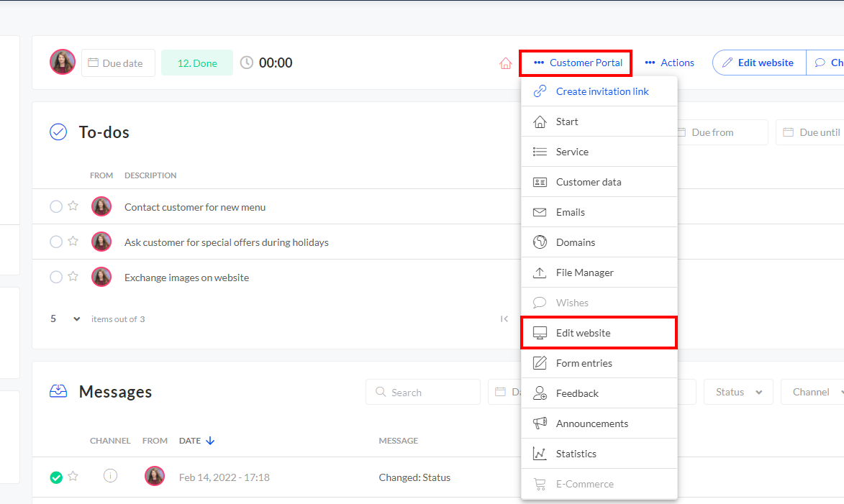Star the 'Exchange images on website' to-do
This screenshot has height=504, width=844.
[73, 277]
